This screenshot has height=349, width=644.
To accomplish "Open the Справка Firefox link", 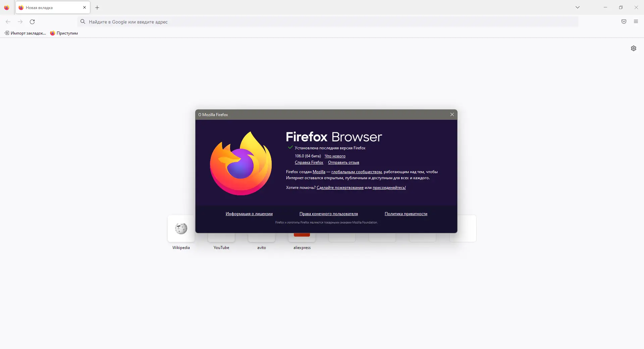I will tap(309, 162).
